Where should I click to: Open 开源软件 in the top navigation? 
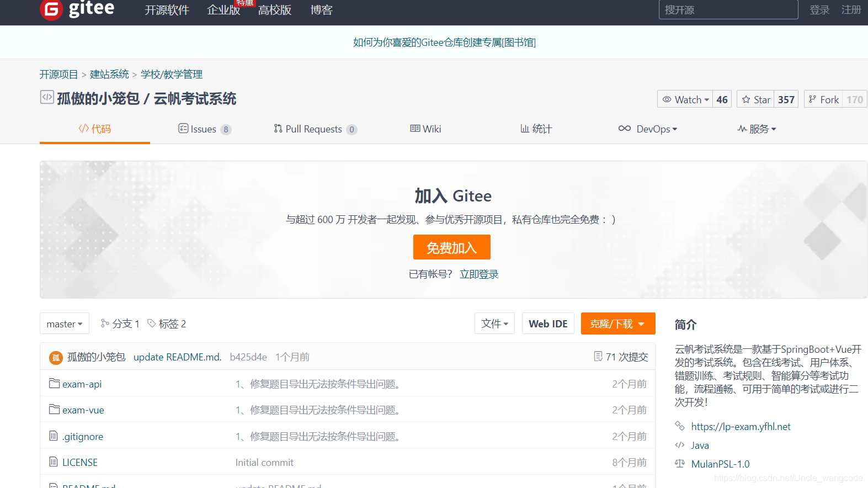click(x=167, y=10)
